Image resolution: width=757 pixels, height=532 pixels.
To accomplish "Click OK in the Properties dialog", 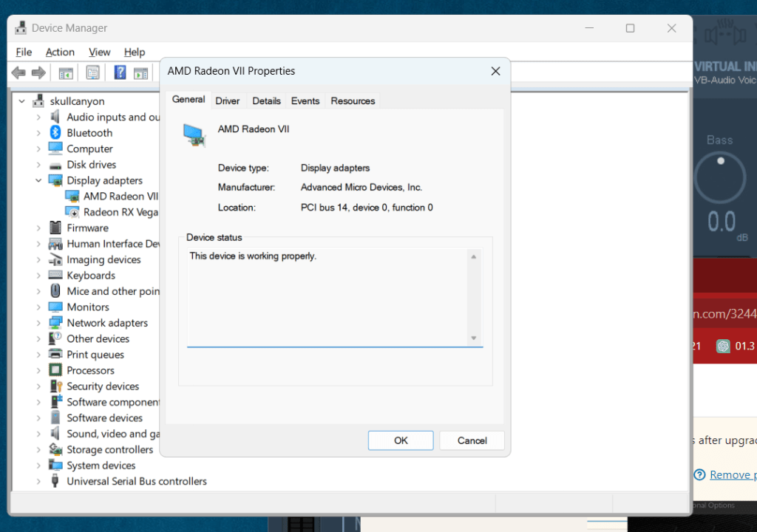I will [x=401, y=440].
